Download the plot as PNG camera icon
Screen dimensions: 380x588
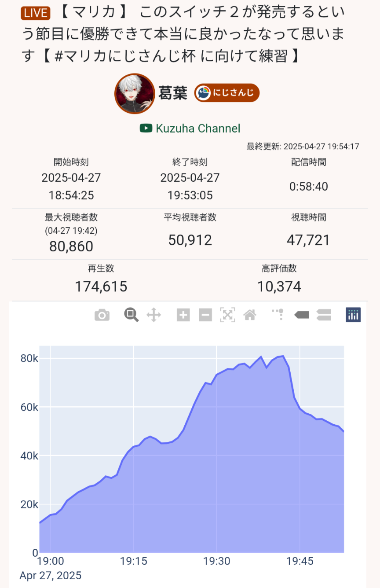[x=102, y=315]
